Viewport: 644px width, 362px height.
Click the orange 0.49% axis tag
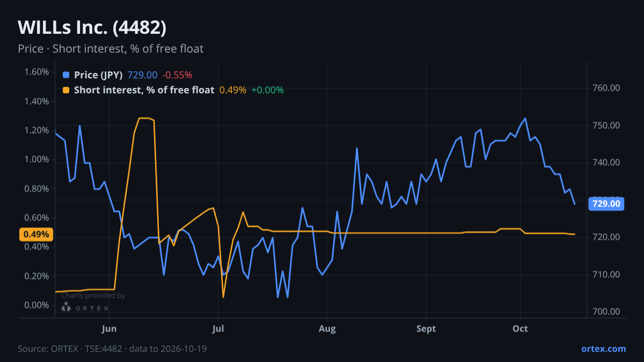click(36, 234)
